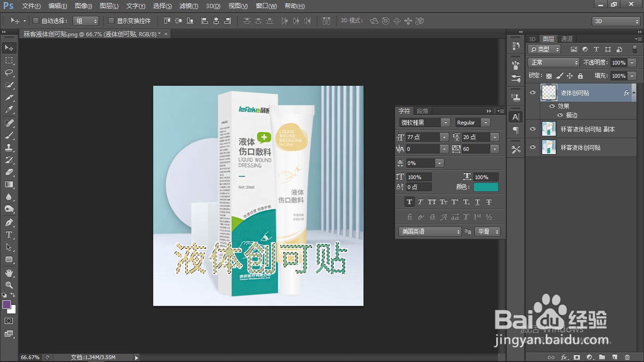Enable the 显示变换控件 checkbox
Image resolution: width=644 pixels, height=362 pixels.
(x=109, y=21)
